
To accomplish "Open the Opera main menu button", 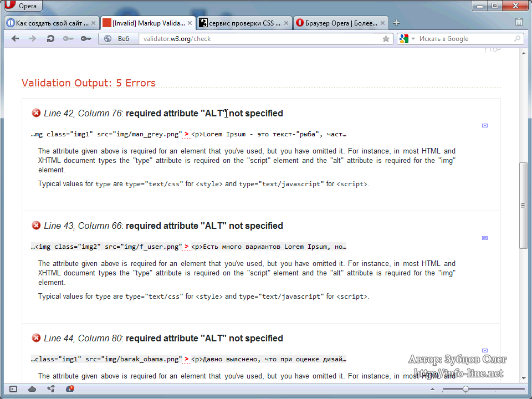I will tap(22, 6).
